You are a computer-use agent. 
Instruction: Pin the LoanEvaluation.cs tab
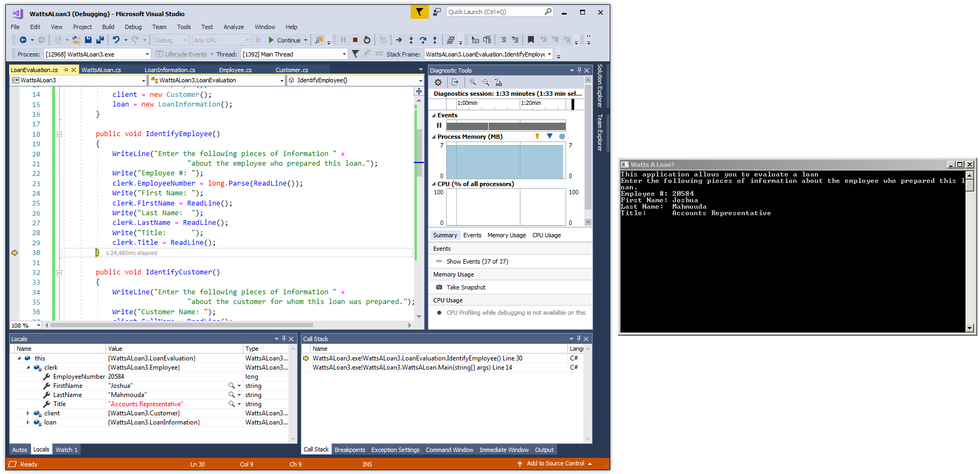66,70
